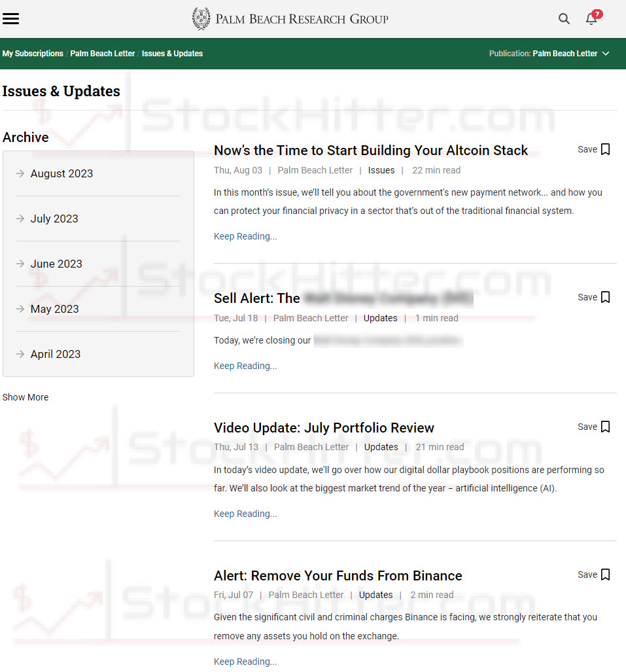Open Video Update: July Portfolio Review
626x672 pixels.
(x=324, y=428)
